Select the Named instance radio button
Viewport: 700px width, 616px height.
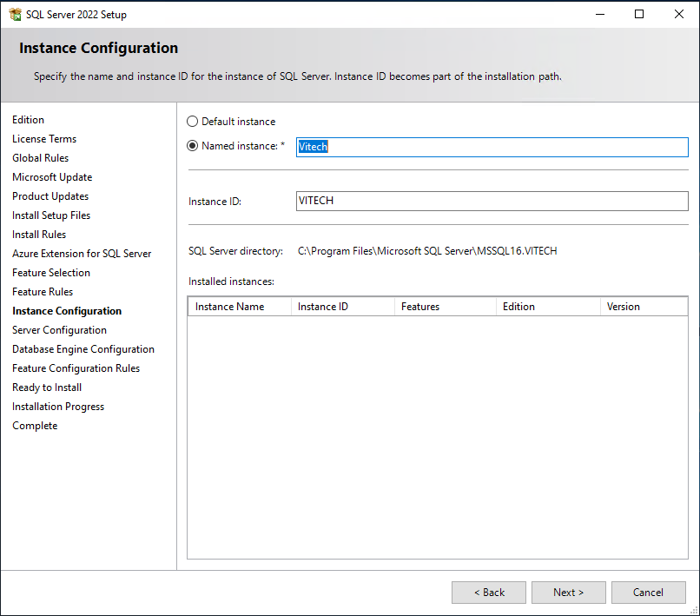click(193, 146)
